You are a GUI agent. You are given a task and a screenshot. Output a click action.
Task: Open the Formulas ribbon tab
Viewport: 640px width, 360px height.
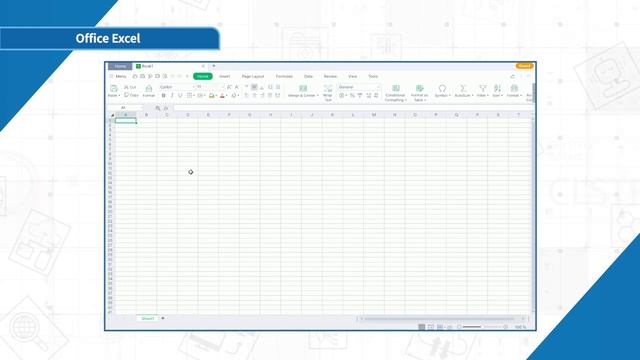click(x=284, y=76)
